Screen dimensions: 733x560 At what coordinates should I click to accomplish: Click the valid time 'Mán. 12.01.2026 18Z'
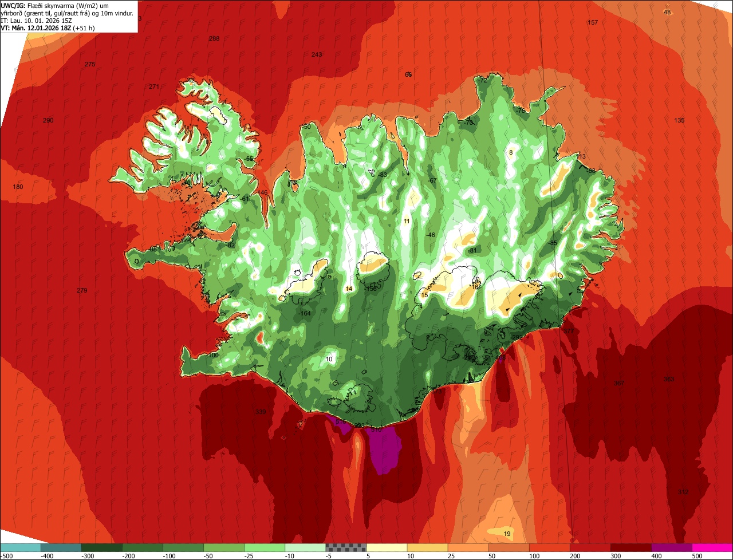41,27
